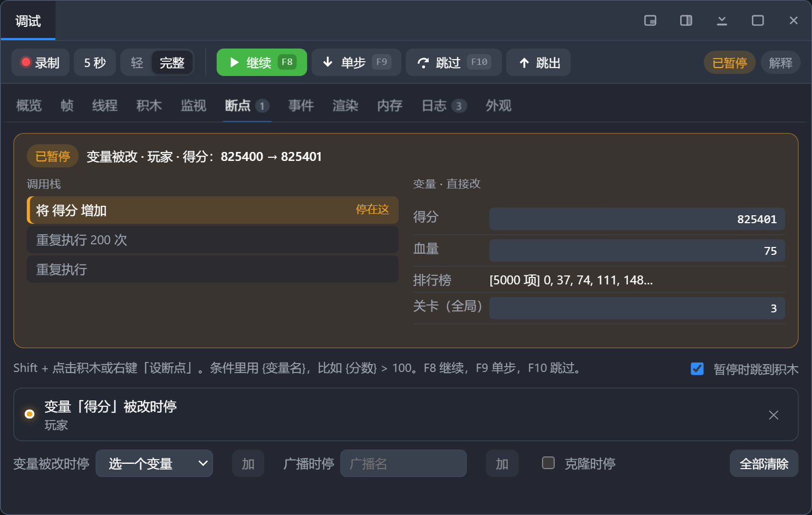Viewport: 812px width, 515px height.
Task: Click the 已暂停 status pill in the toolbar
Action: [729, 63]
